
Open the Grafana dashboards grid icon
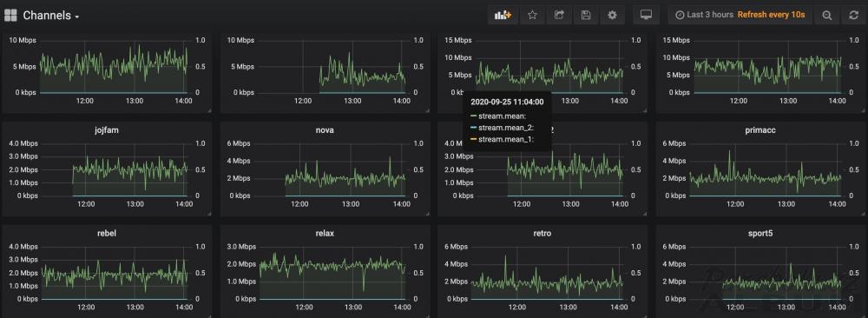pyautogui.click(x=10, y=16)
